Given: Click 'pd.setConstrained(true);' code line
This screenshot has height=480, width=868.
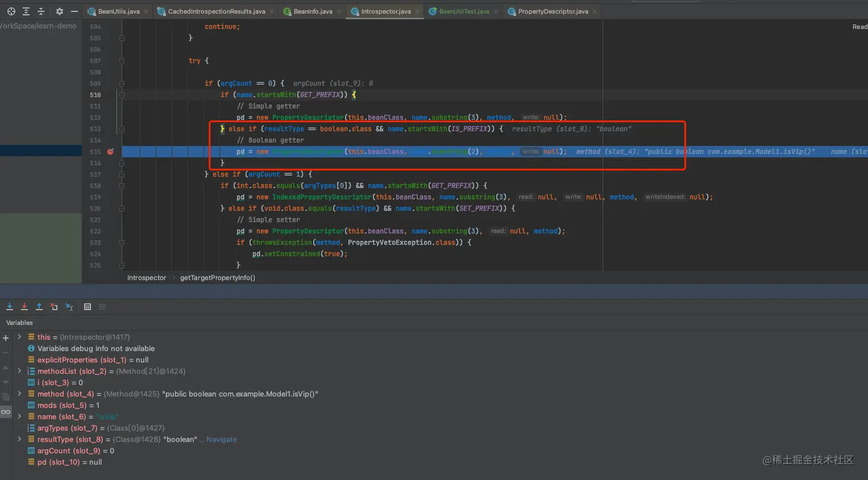Looking at the screenshot, I should (x=300, y=254).
